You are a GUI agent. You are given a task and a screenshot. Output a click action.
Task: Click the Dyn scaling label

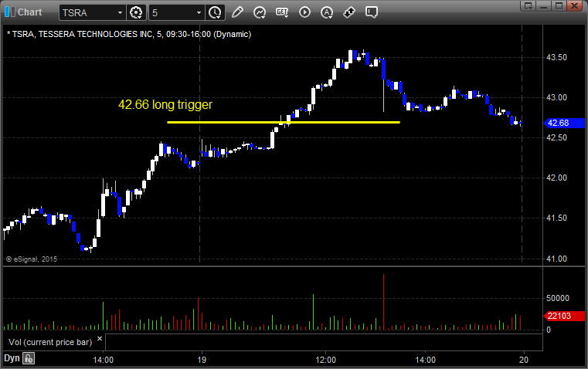point(12,358)
